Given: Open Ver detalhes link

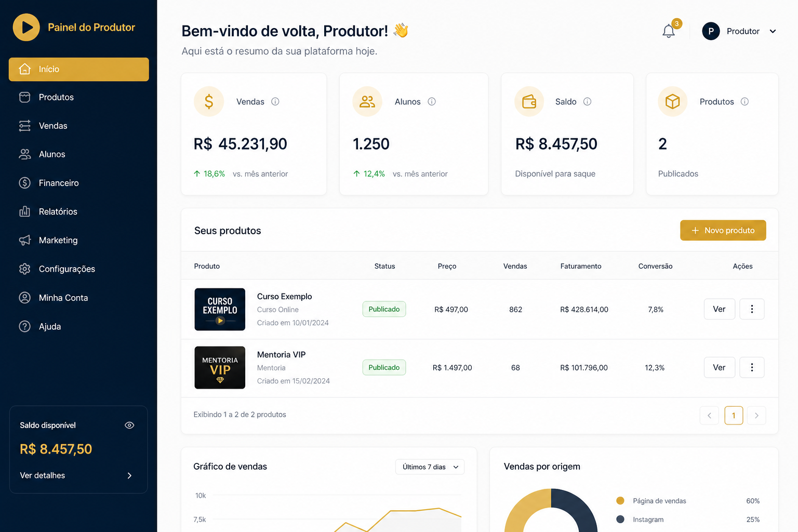Looking at the screenshot, I should pyautogui.click(x=76, y=475).
